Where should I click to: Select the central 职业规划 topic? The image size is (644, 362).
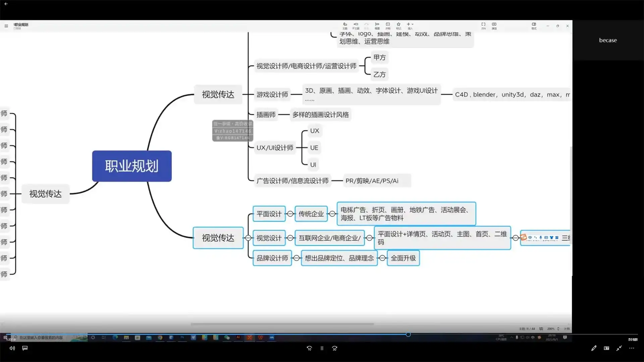(x=132, y=166)
